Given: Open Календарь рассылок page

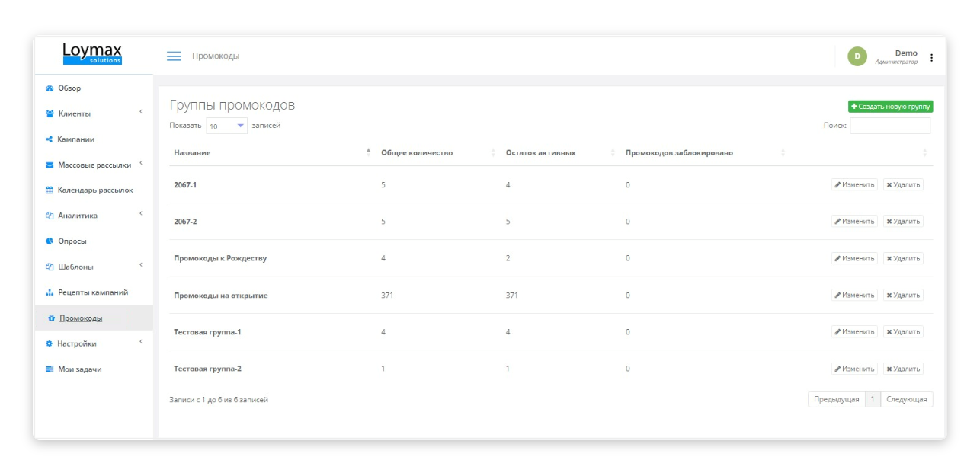Looking at the screenshot, I should (x=95, y=190).
